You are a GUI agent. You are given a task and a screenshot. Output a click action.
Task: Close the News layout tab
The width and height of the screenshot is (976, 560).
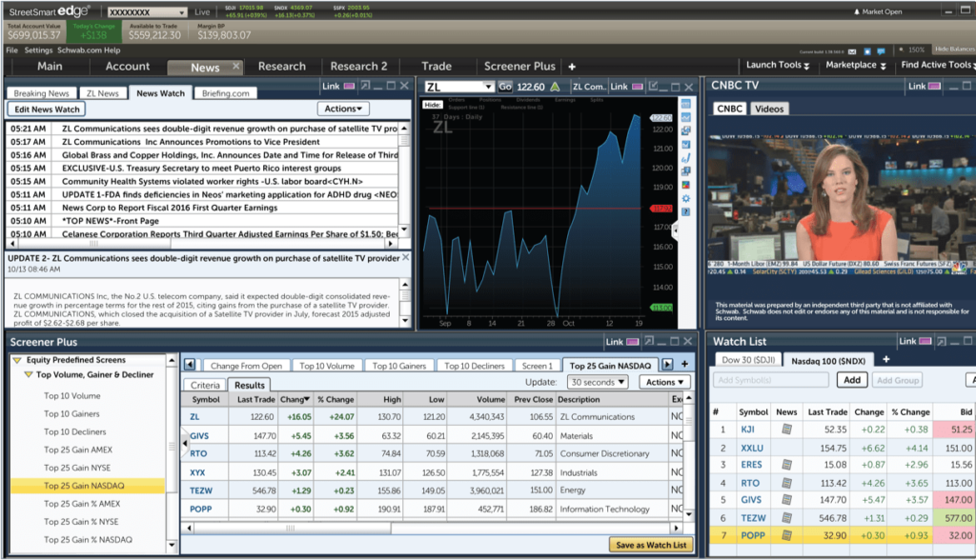point(236,66)
